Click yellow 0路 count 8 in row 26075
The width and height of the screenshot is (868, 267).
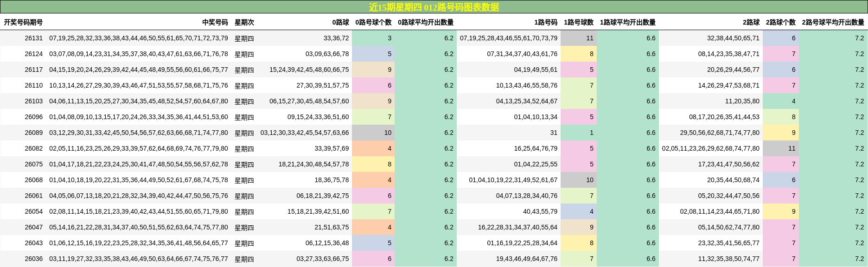click(x=373, y=164)
